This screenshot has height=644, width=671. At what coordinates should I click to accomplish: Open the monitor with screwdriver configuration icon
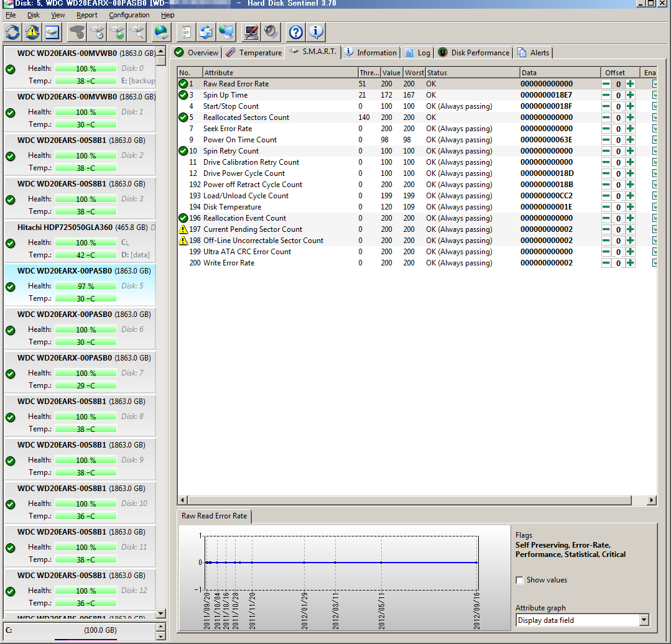click(x=251, y=32)
